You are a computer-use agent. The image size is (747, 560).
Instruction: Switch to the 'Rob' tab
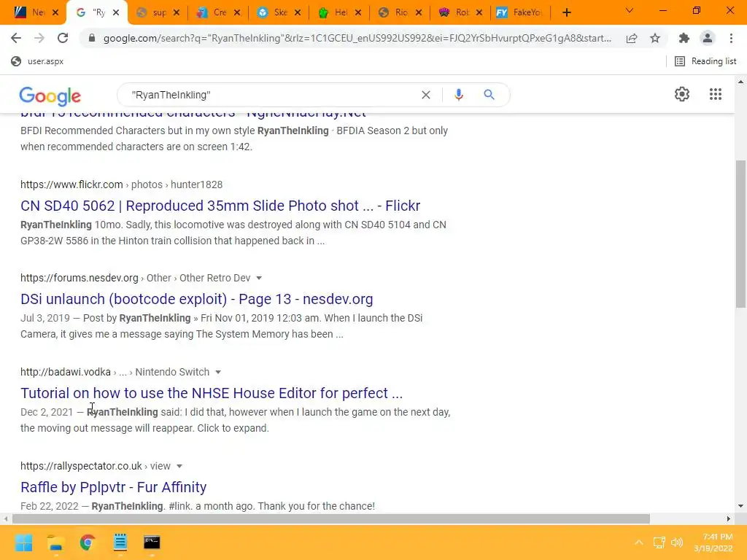(454, 12)
